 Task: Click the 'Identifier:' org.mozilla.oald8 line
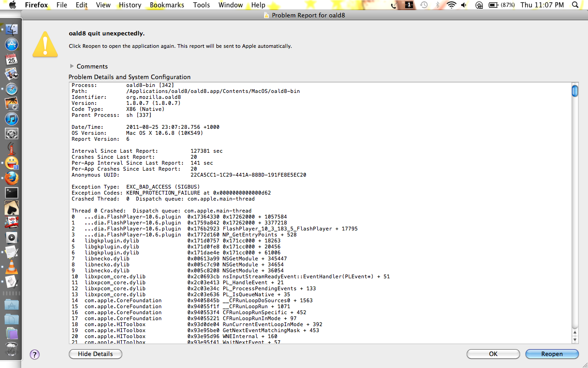(x=126, y=97)
